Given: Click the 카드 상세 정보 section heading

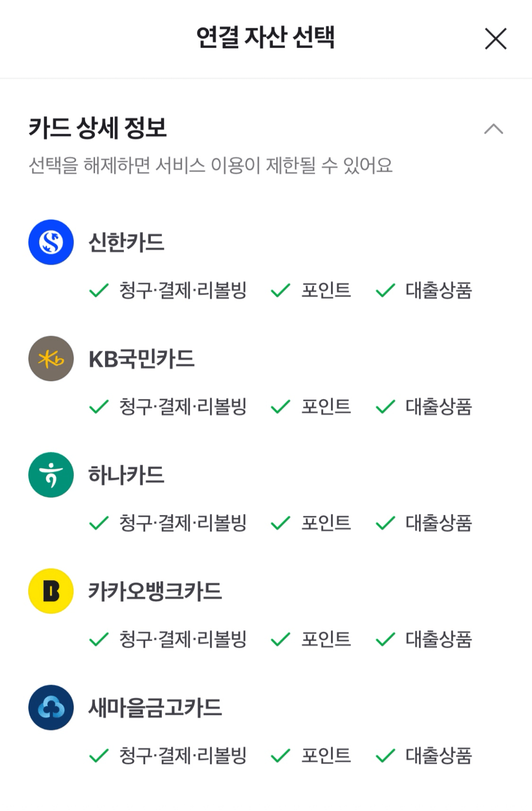Looking at the screenshot, I should (98, 128).
